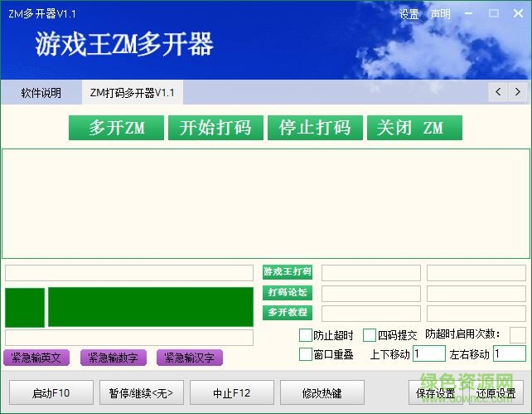Click the text field above the green panels
The height and width of the screenshot is (414, 532).
129,273
